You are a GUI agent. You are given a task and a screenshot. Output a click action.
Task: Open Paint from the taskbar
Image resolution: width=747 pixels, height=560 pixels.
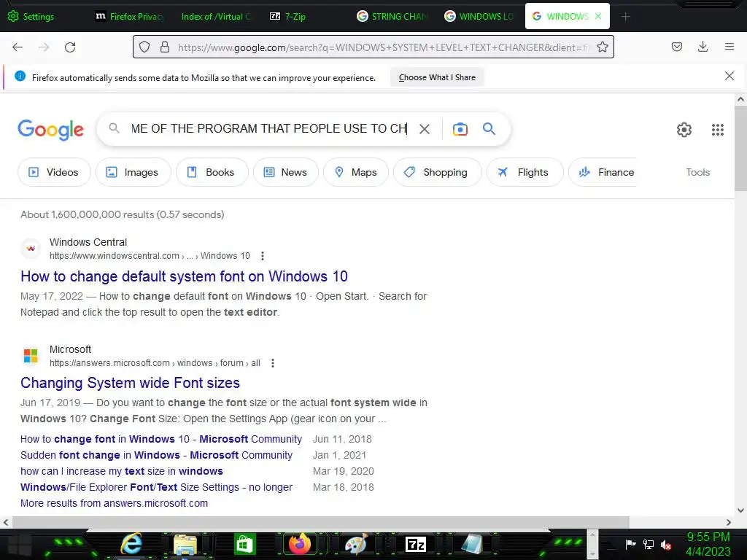(356, 544)
